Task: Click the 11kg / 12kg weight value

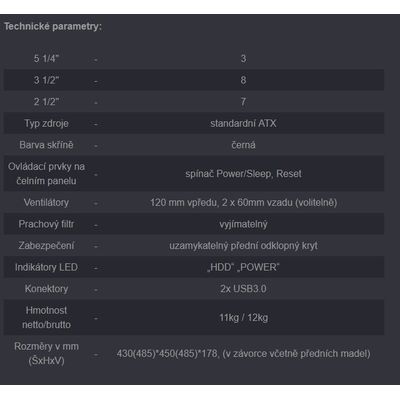Action: click(x=243, y=318)
